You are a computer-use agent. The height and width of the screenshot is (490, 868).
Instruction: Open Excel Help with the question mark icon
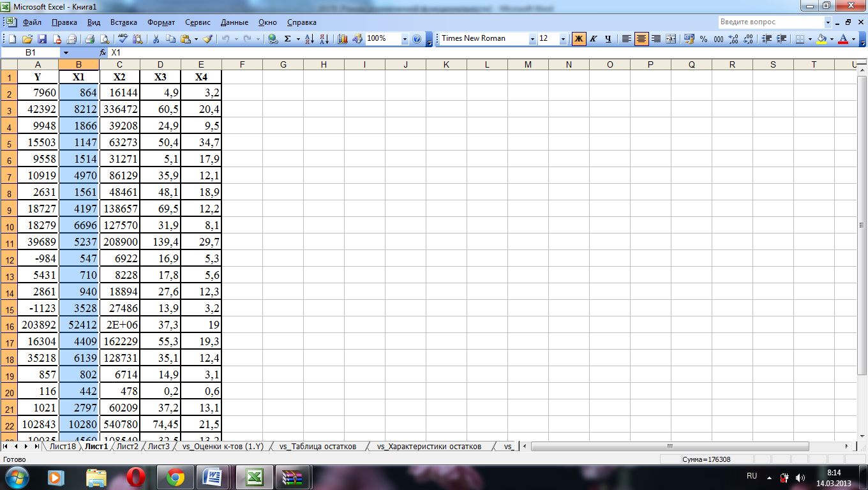(x=417, y=39)
